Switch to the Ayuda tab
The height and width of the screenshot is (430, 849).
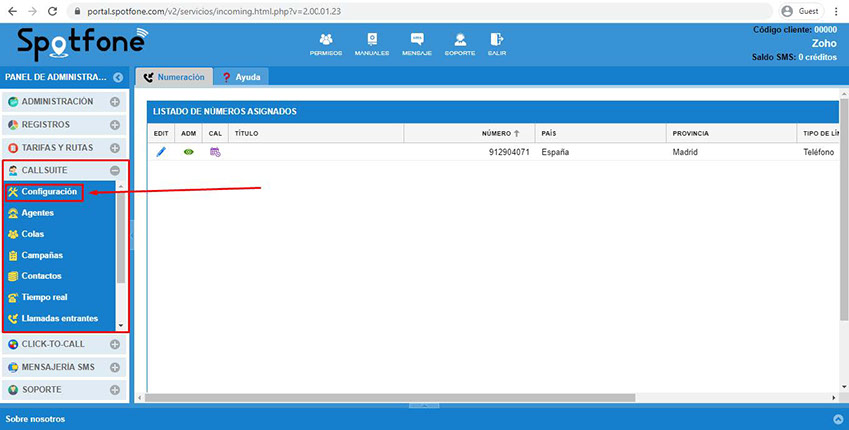point(241,77)
